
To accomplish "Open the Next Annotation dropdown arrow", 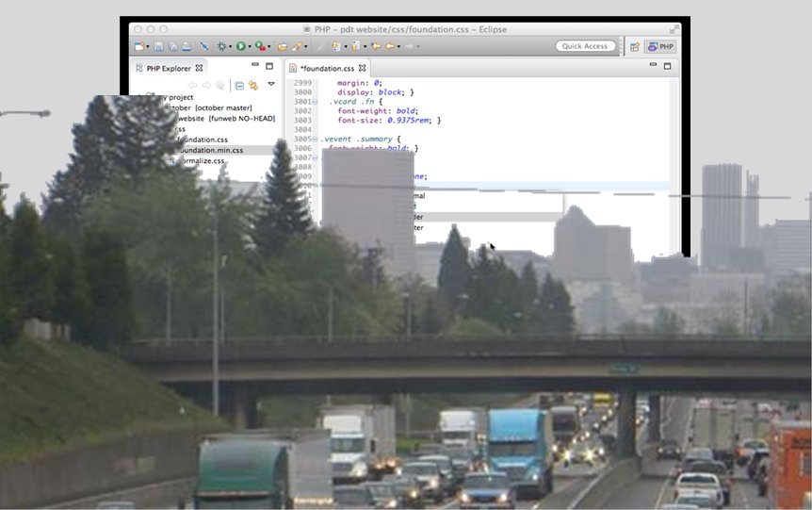I will tap(346, 46).
